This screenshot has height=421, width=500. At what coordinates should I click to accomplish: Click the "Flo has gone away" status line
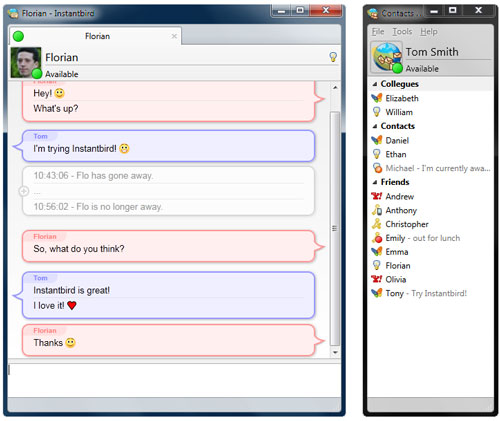pyautogui.click(x=93, y=176)
